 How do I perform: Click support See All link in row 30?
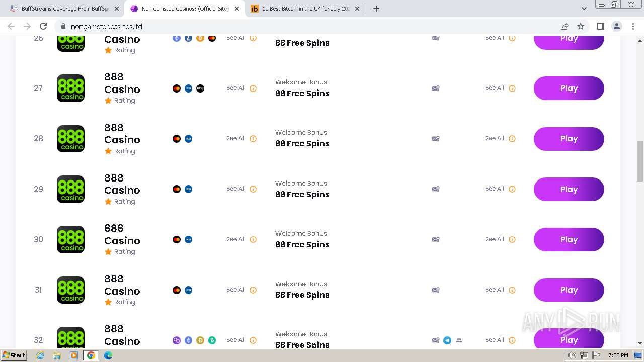[x=495, y=239]
